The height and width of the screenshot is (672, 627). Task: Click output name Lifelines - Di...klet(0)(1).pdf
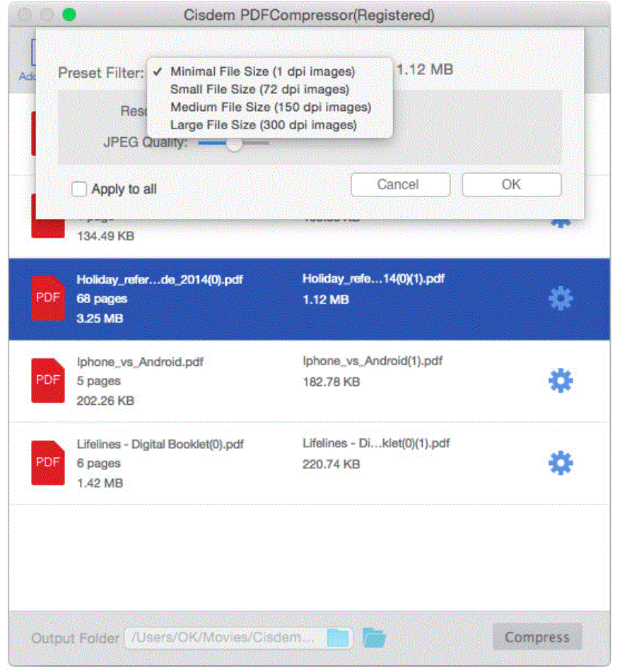tap(376, 443)
